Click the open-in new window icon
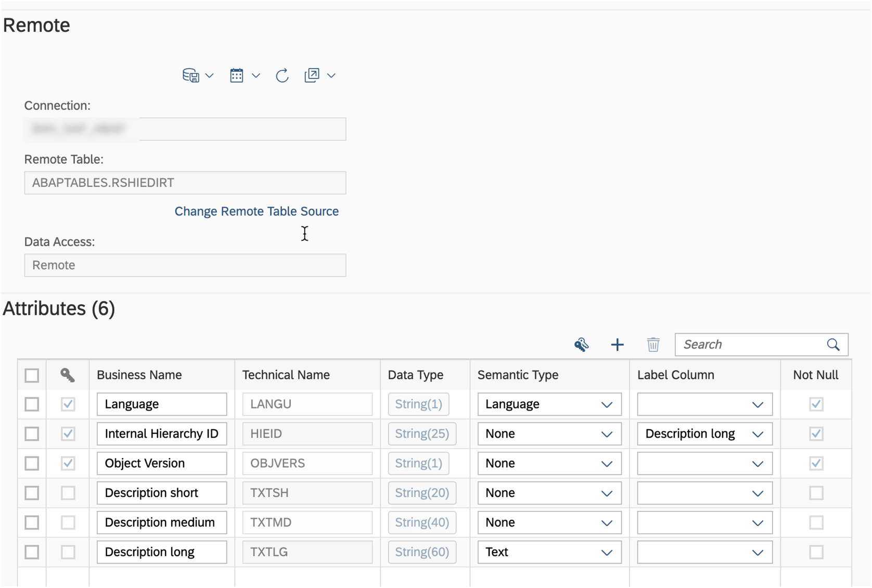This screenshot has height=588, width=872. (x=312, y=75)
